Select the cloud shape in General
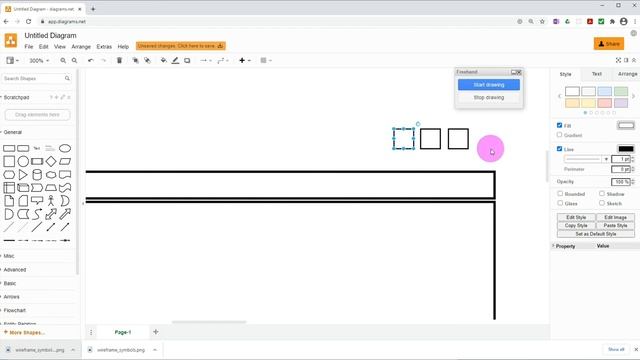The image size is (640, 360). 51,175
